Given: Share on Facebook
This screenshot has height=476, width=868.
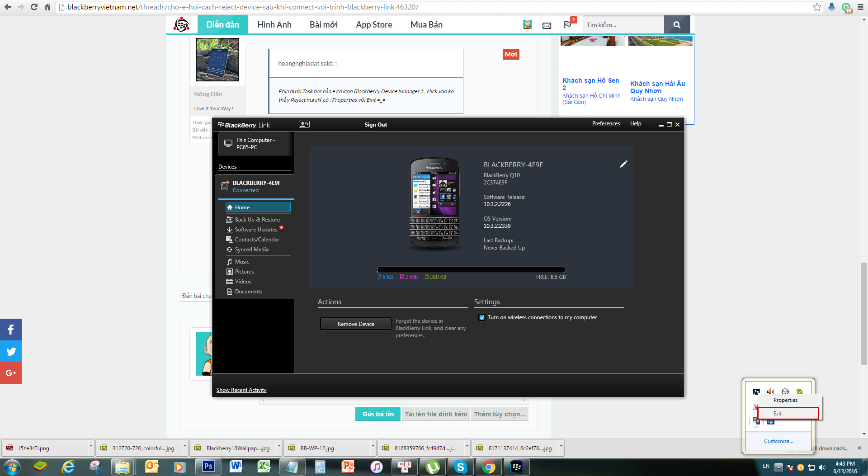Looking at the screenshot, I should 11,330.
